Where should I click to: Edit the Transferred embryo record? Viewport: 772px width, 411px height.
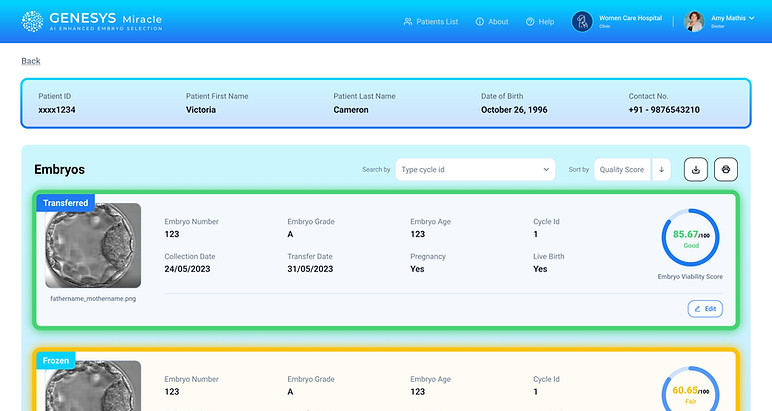[x=705, y=309]
